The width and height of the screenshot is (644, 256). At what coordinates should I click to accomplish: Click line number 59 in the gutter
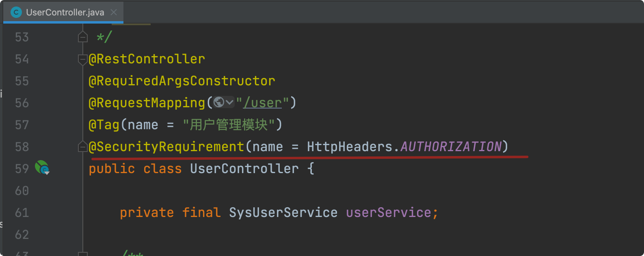pyautogui.click(x=22, y=169)
